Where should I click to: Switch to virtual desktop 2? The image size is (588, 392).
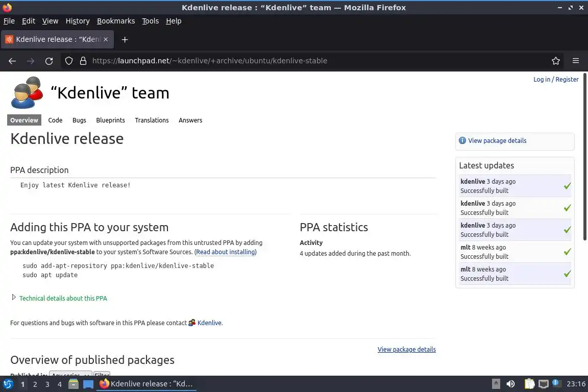[x=35, y=384]
